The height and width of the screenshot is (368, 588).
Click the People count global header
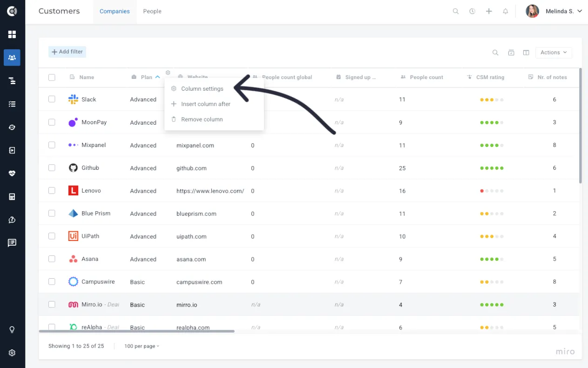tap(287, 77)
